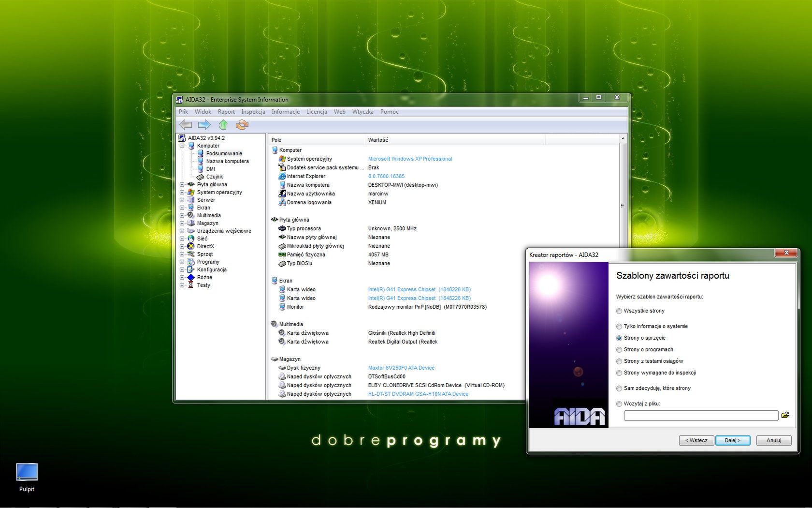Viewport: 812px width, 508px height.
Task: Click the Sieć globe icon in tree
Action: [191, 239]
